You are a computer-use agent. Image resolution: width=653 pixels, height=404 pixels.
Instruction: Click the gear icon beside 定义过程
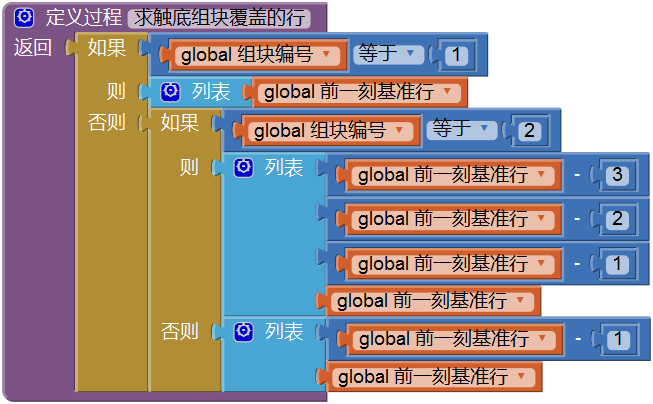(24, 18)
